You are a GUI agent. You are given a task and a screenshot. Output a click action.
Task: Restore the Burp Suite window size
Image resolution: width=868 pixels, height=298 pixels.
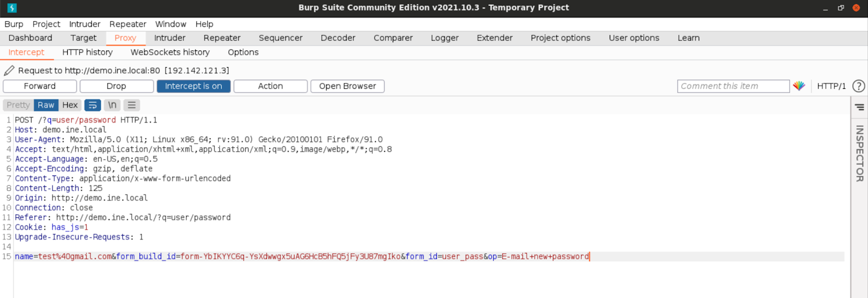tap(841, 8)
